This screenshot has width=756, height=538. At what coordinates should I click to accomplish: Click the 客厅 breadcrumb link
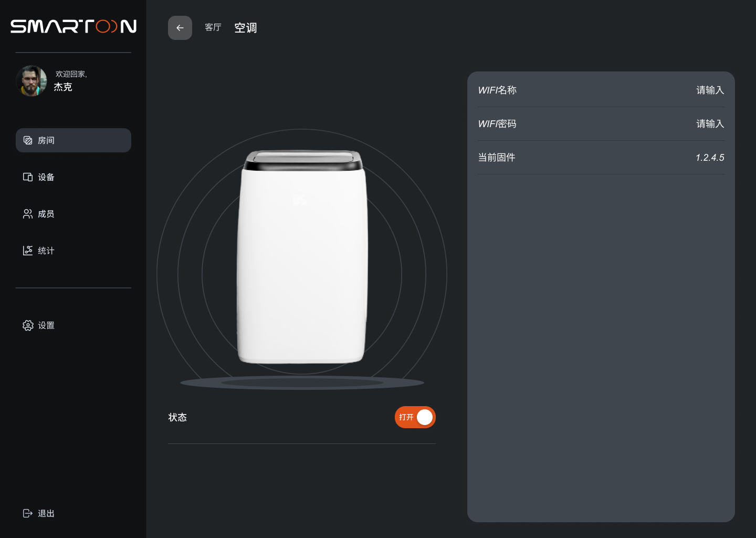coord(213,27)
